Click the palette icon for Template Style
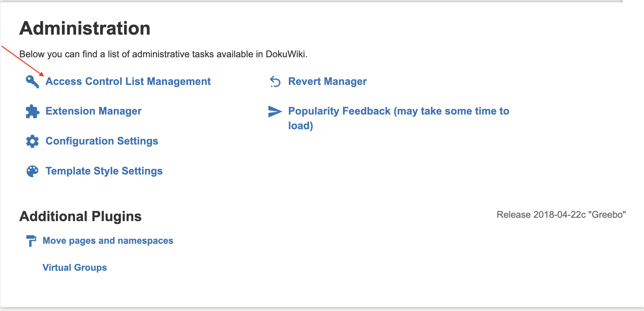Screen dimensions: 644x311 [32, 171]
